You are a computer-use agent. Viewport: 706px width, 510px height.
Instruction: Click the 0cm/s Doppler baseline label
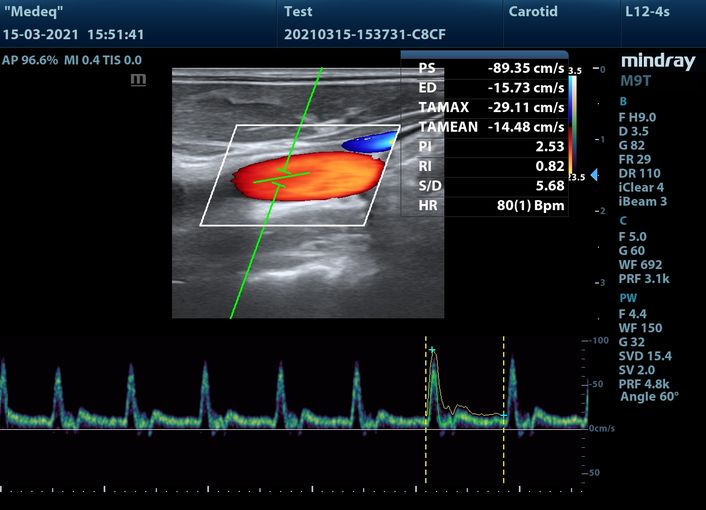[x=601, y=428]
